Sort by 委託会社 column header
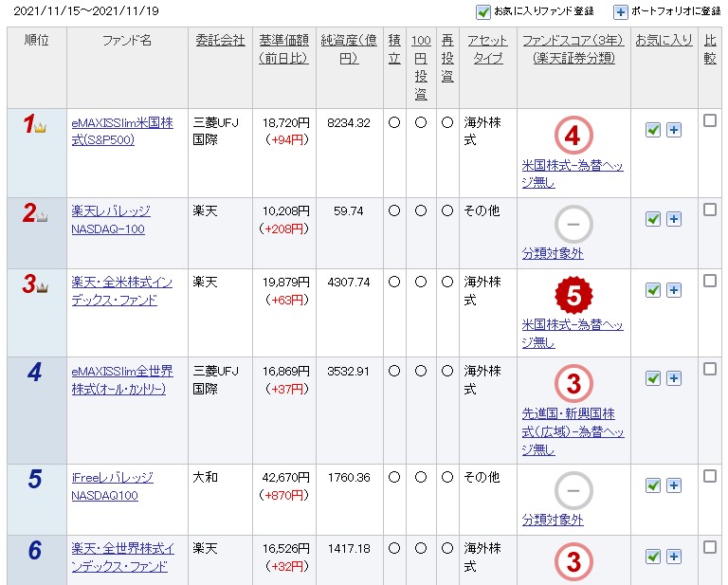 (x=220, y=41)
